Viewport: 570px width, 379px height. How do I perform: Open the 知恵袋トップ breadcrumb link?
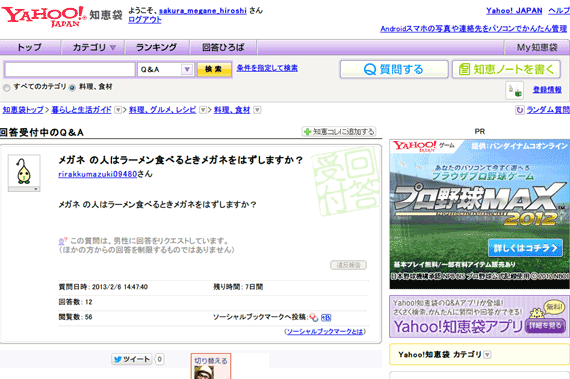(23, 110)
